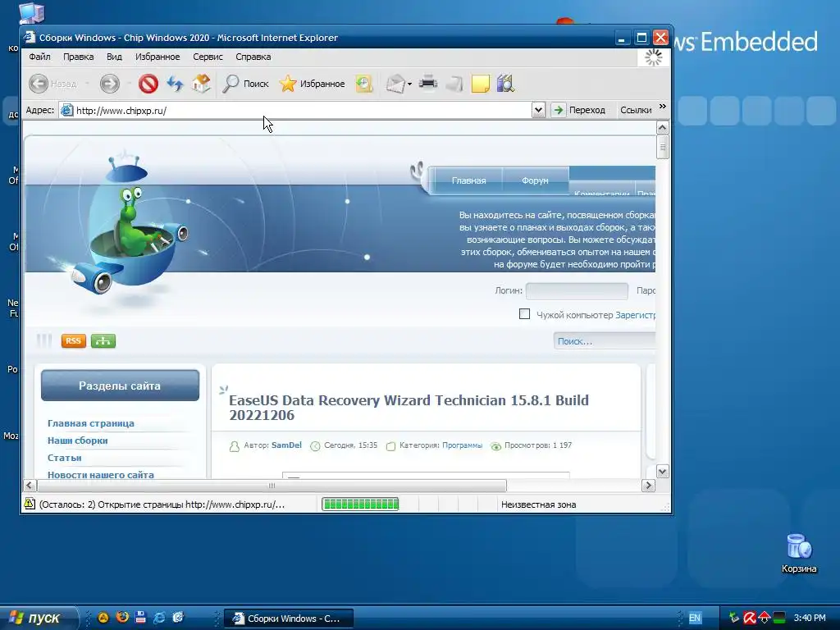Click the red Avira tray icon
Viewport: 840px width, 630px height.
point(749,618)
